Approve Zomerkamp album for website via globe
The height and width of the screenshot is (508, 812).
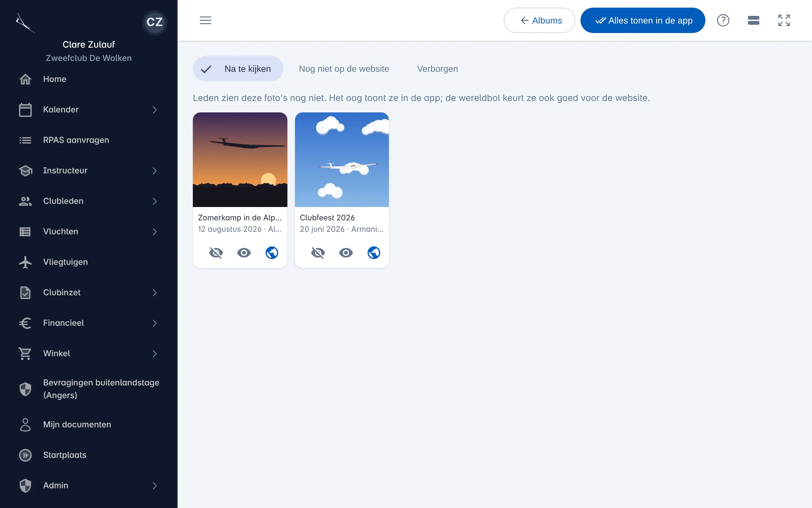click(x=272, y=253)
